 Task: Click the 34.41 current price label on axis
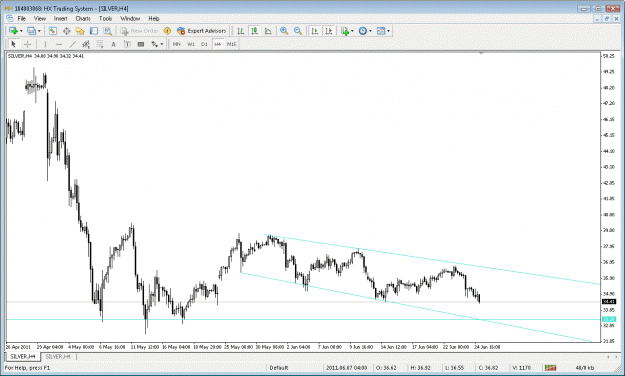pyautogui.click(x=609, y=302)
